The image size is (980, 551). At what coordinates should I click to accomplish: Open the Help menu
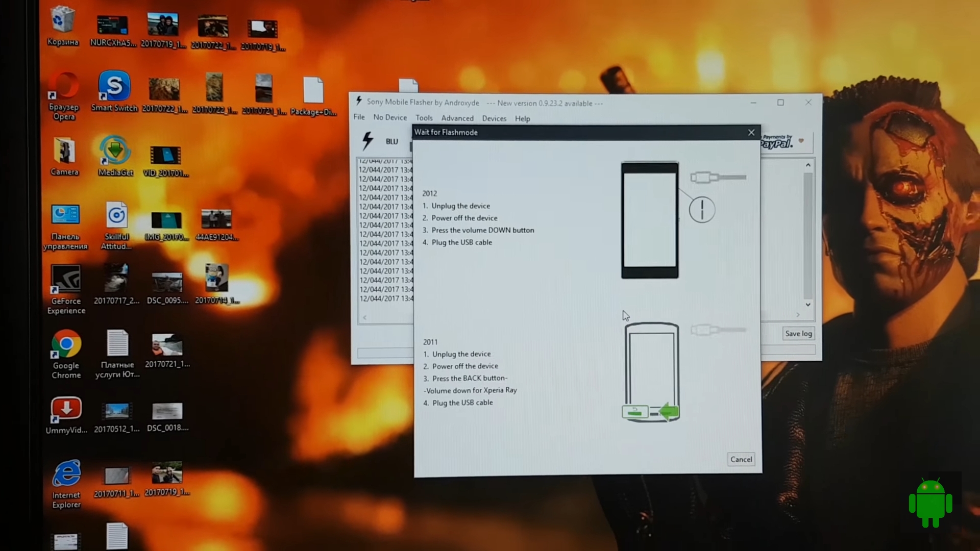pyautogui.click(x=522, y=118)
